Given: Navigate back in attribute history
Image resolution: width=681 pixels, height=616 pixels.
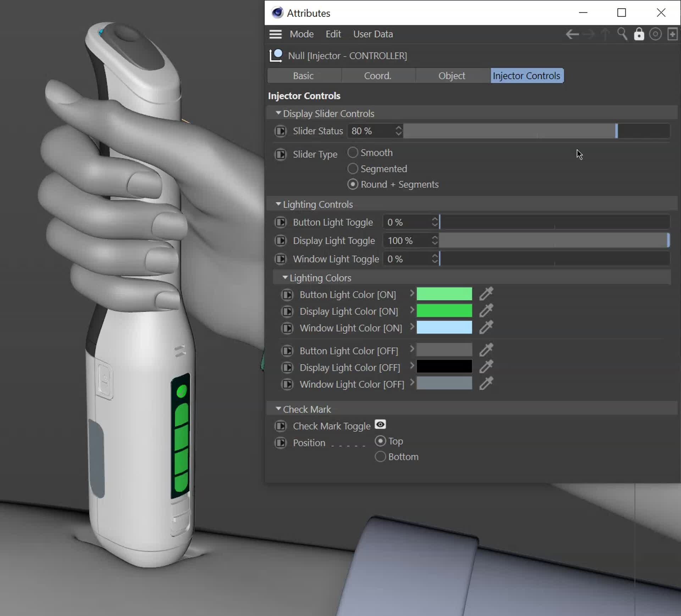Looking at the screenshot, I should tap(572, 34).
